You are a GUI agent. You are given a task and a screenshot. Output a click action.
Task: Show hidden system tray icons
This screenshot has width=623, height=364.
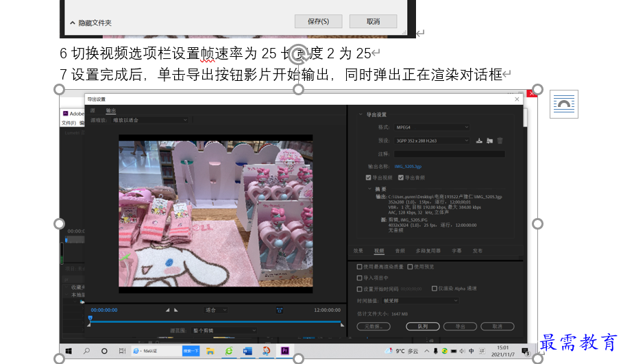[x=426, y=351]
